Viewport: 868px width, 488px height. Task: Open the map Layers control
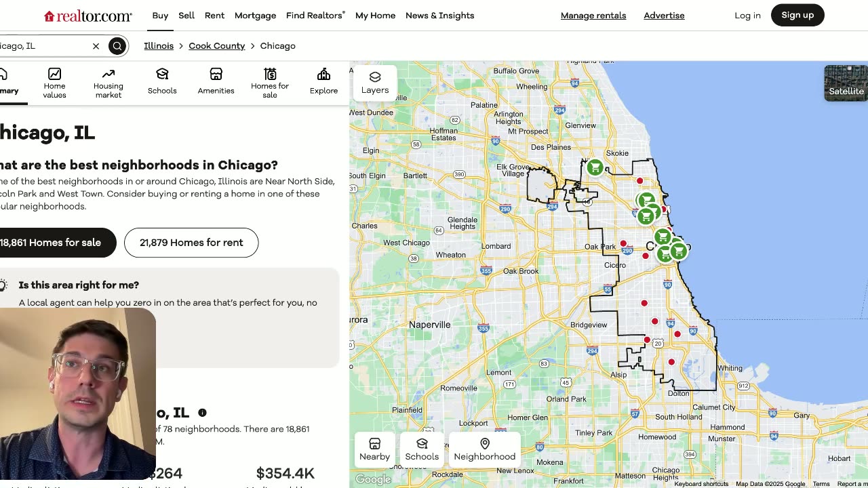pos(375,83)
